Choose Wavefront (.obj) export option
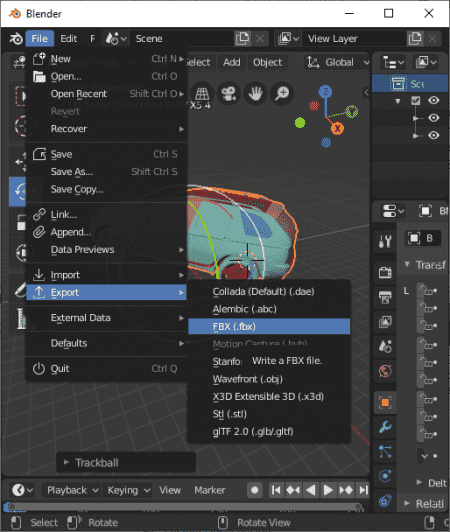This screenshot has width=450, height=532. click(x=269, y=379)
